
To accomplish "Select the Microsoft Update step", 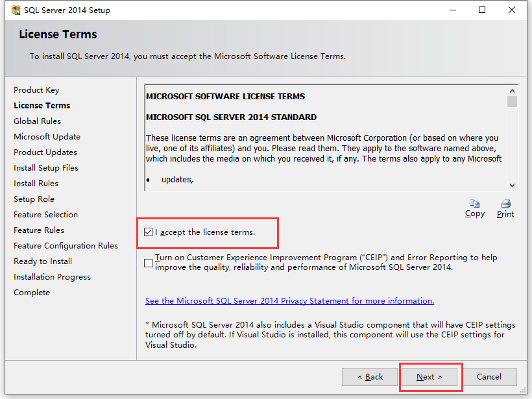I will [47, 136].
